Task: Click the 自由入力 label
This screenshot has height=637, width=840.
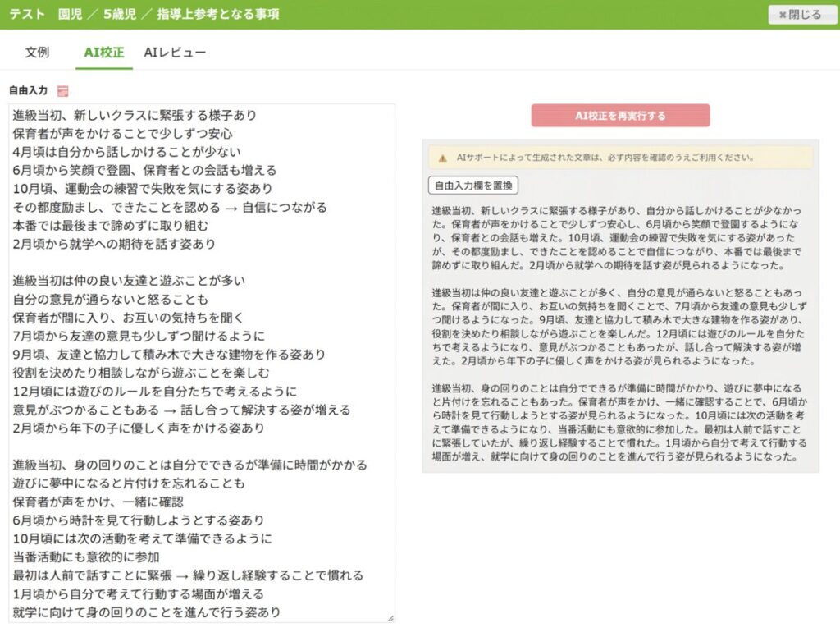Action: pyautogui.click(x=29, y=90)
